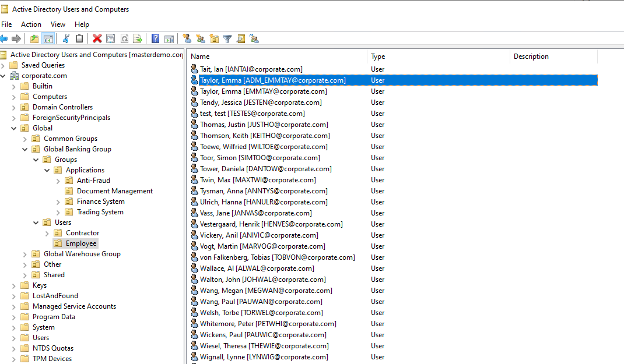Expand the Finance System node
The image size is (624, 364).
tap(58, 202)
